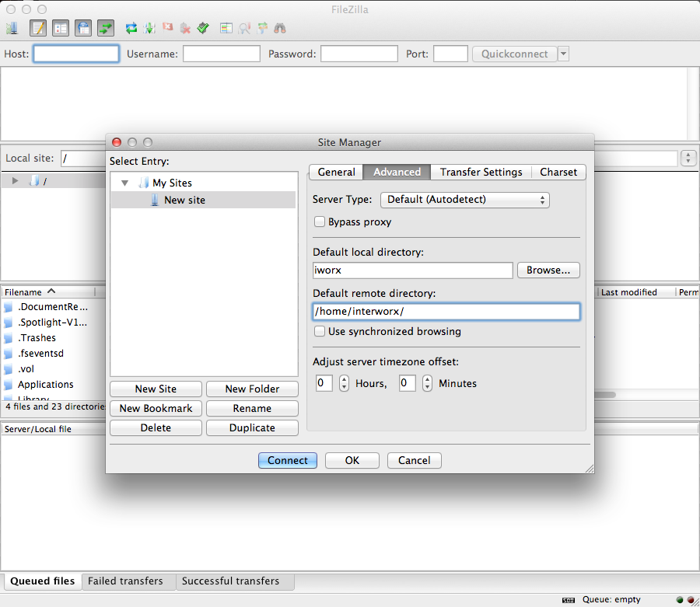Cancel the Site Manager dialog
This screenshot has width=700, height=607.
pos(414,460)
